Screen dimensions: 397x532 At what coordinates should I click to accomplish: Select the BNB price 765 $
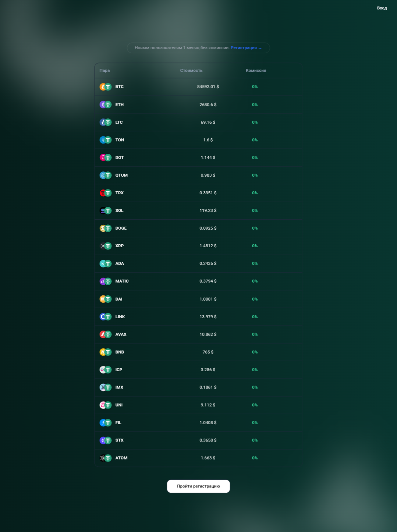[x=208, y=352]
